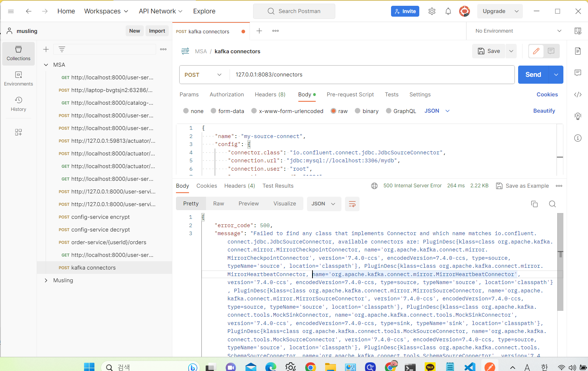Screen dimensions: 588x371
Task: Open the user avatar menu
Action: [x=464, y=11]
